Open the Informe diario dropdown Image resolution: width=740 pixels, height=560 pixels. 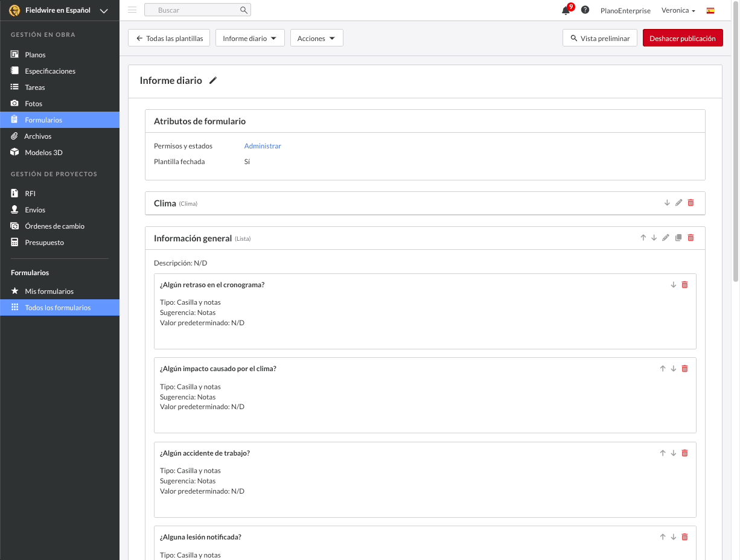coord(250,38)
